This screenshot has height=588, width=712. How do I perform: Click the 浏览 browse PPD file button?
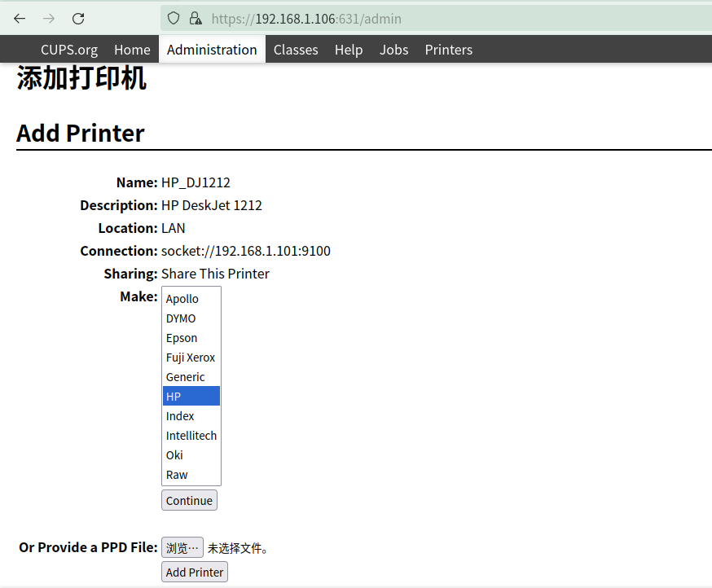182,548
